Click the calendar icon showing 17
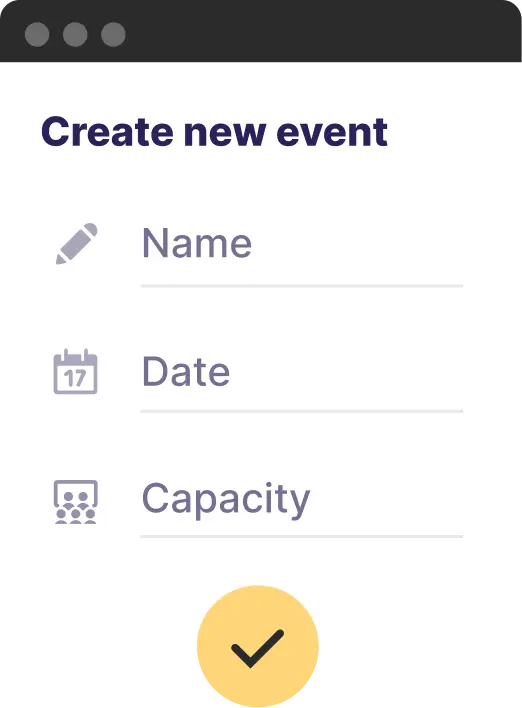 pyautogui.click(x=75, y=371)
